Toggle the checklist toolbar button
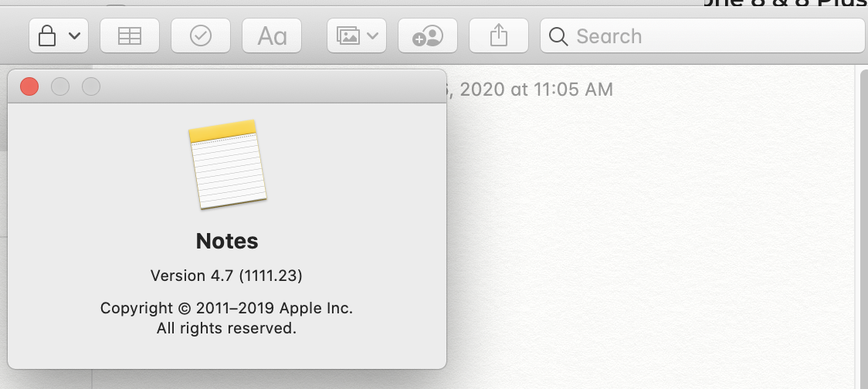Image resolution: width=868 pixels, height=389 pixels. pyautogui.click(x=201, y=36)
